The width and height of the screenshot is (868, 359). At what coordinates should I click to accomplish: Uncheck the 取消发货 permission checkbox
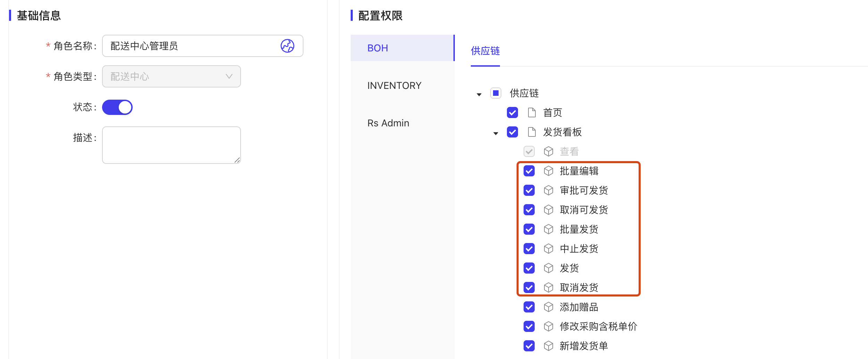[x=529, y=287]
